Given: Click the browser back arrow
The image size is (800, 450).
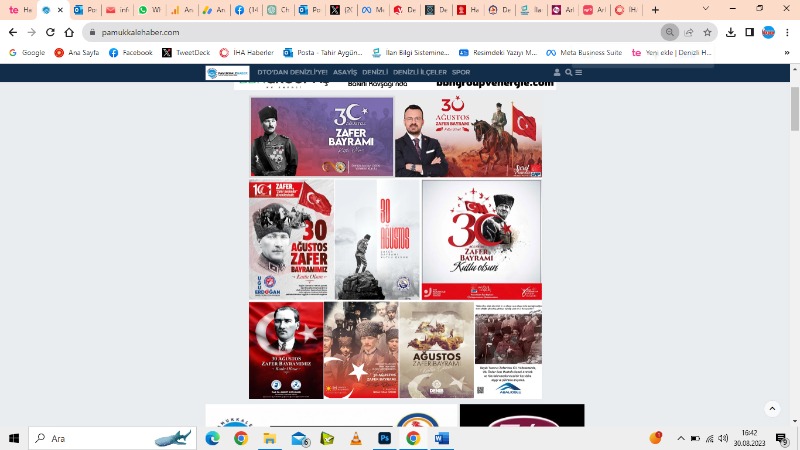Looking at the screenshot, I should point(12,32).
